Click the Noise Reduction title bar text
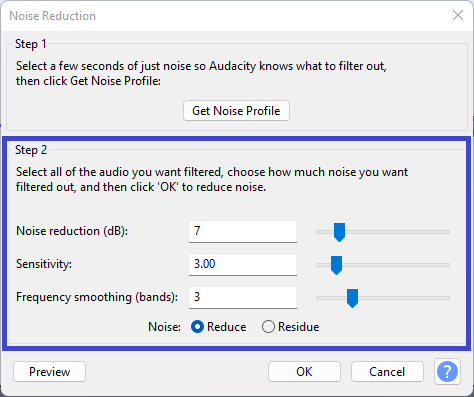Viewport: 474px width, 397px height. [x=53, y=16]
